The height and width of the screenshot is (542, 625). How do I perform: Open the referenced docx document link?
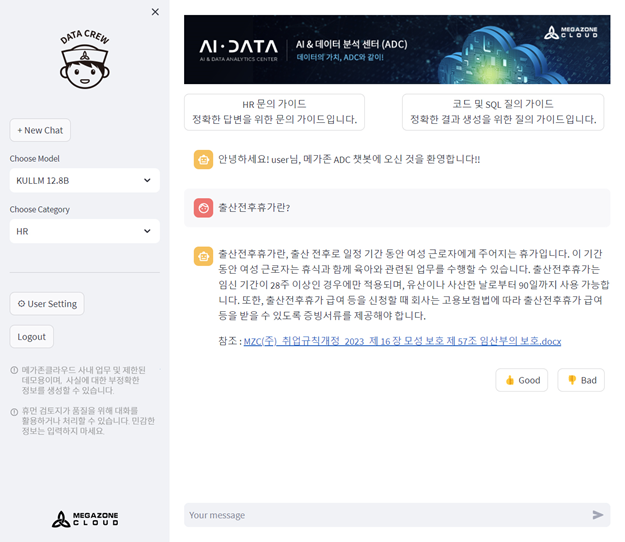click(402, 341)
